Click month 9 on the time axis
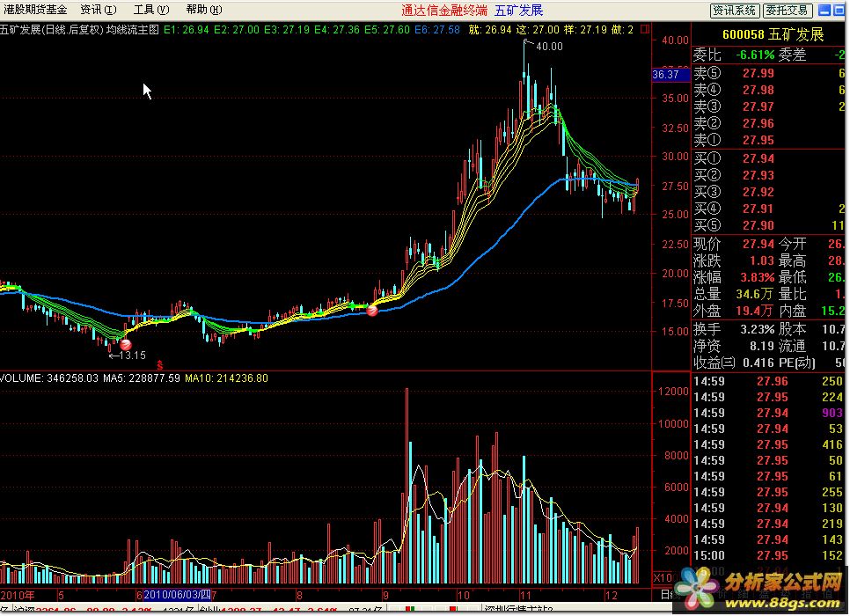The image size is (850, 616). pos(385,596)
